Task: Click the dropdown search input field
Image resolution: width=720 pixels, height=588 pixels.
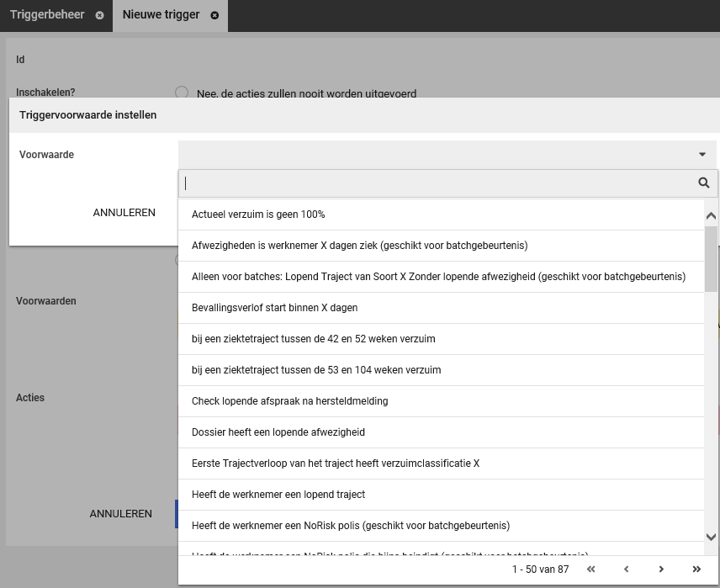Action: tap(437, 183)
